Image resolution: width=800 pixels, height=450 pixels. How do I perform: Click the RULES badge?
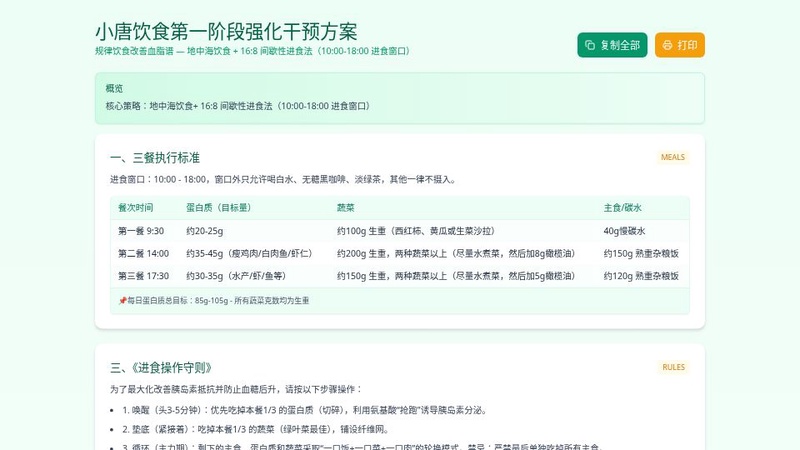pos(673,367)
